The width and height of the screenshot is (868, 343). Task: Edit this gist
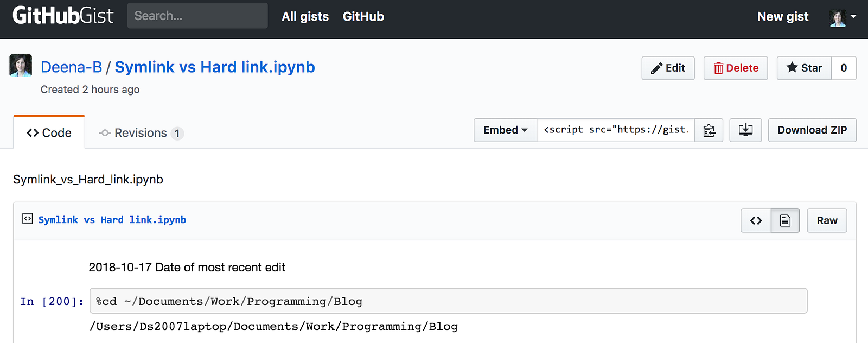click(x=668, y=68)
